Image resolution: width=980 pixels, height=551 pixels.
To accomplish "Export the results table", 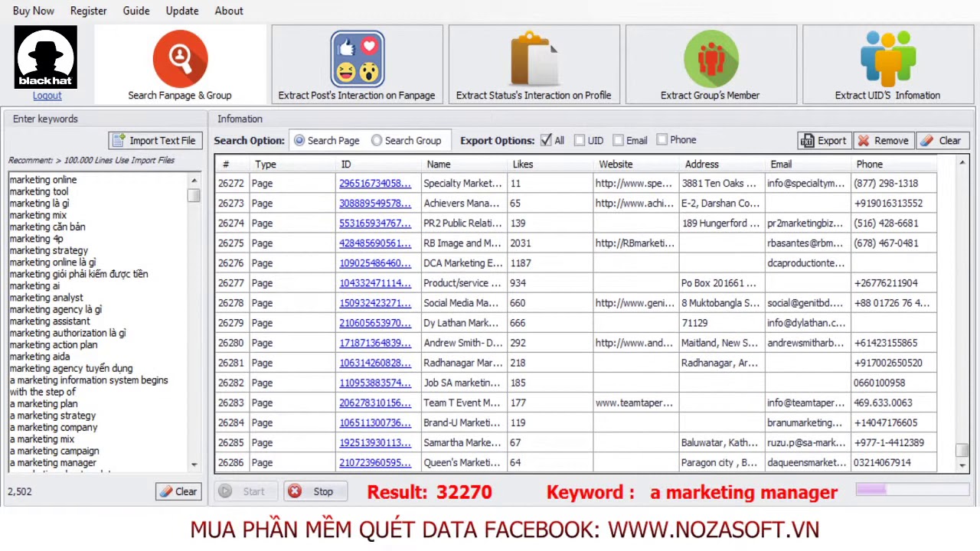I will (824, 141).
